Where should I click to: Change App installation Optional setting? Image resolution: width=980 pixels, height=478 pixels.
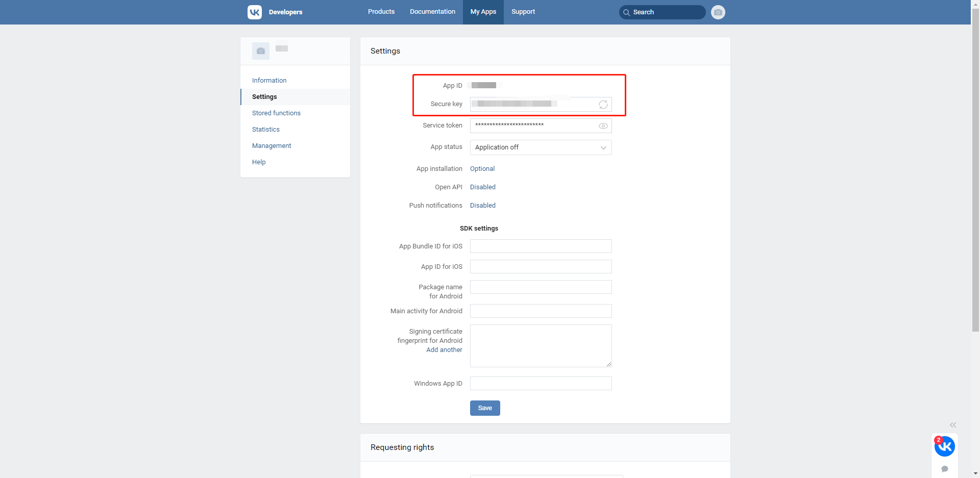pos(482,169)
